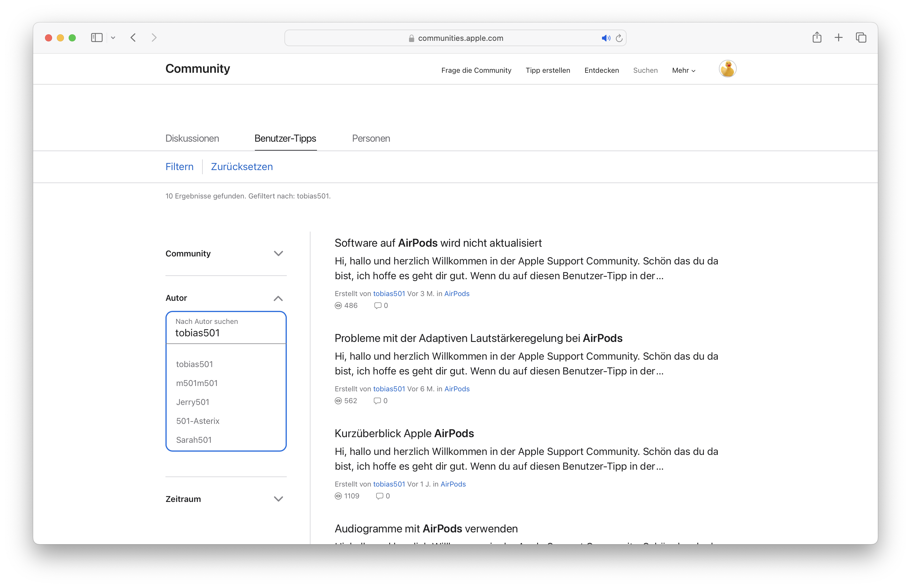This screenshot has height=588, width=911.
Task: Expand the Zeitraum filter section
Action: (x=278, y=499)
